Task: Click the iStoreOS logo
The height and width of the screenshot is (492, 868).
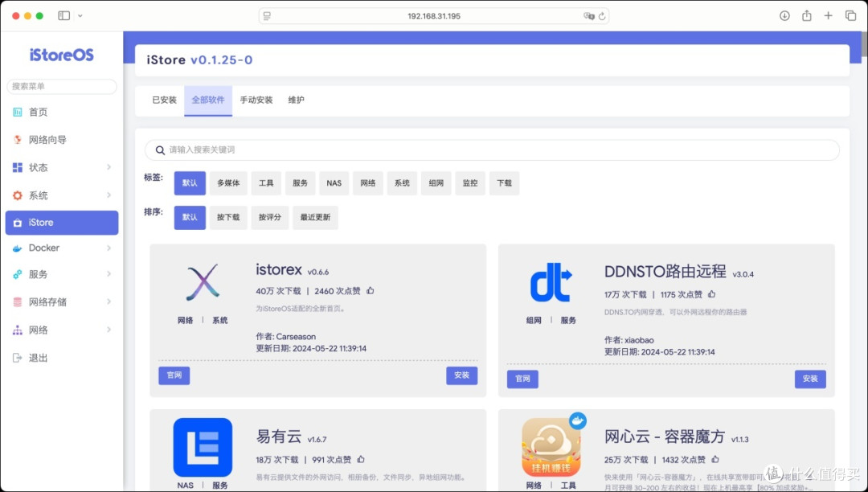Action: [61, 55]
